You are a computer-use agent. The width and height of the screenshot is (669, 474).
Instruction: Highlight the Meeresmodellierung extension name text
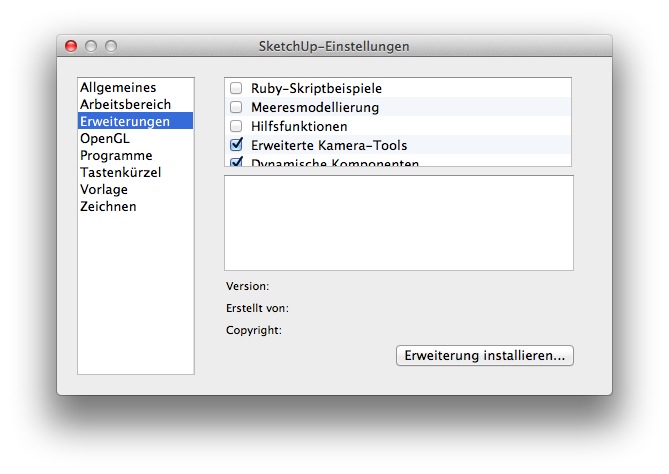(315, 108)
